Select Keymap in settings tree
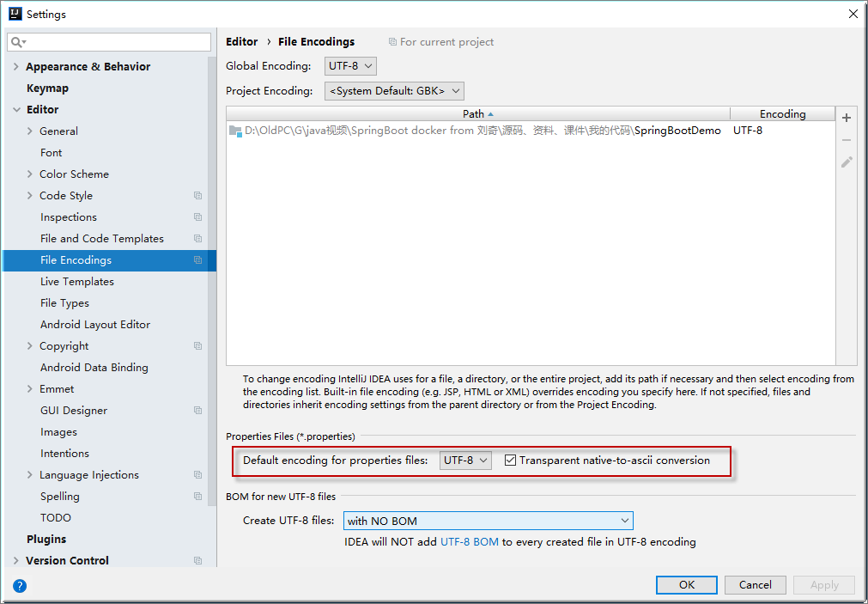Viewport: 868px width, 604px height. 47,88
